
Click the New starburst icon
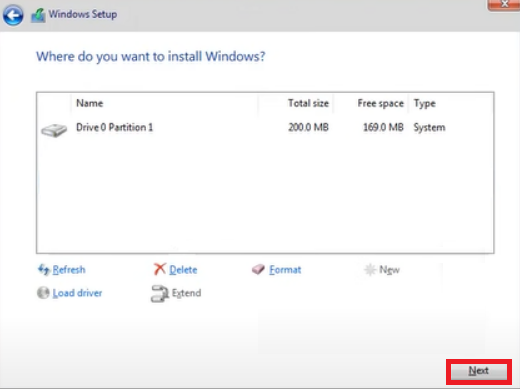click(370, 269)
